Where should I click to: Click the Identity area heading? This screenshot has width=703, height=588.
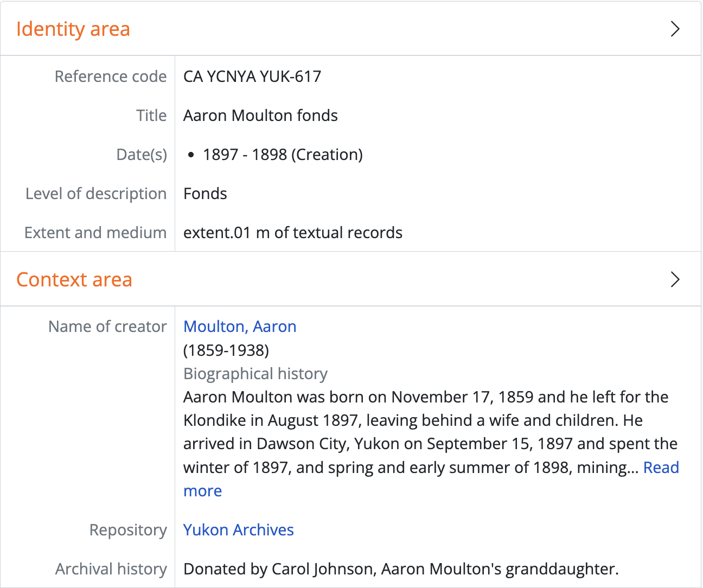tap(73, 29)
